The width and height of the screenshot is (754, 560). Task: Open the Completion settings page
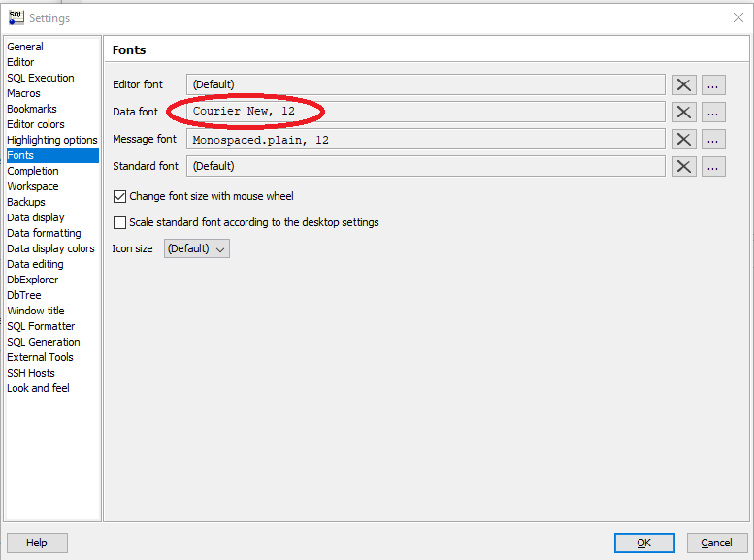[52, 171]
